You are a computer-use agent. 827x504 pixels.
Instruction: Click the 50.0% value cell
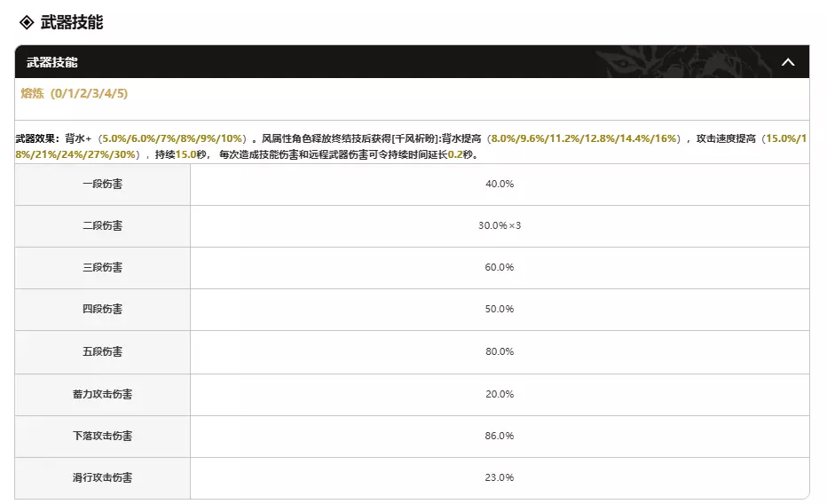[500, 309]
